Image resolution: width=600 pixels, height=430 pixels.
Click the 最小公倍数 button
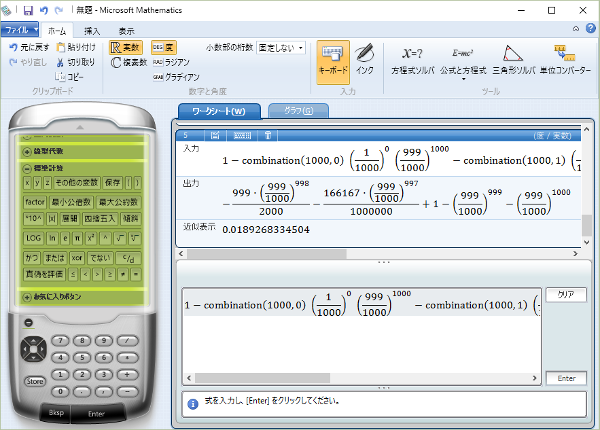71,202
